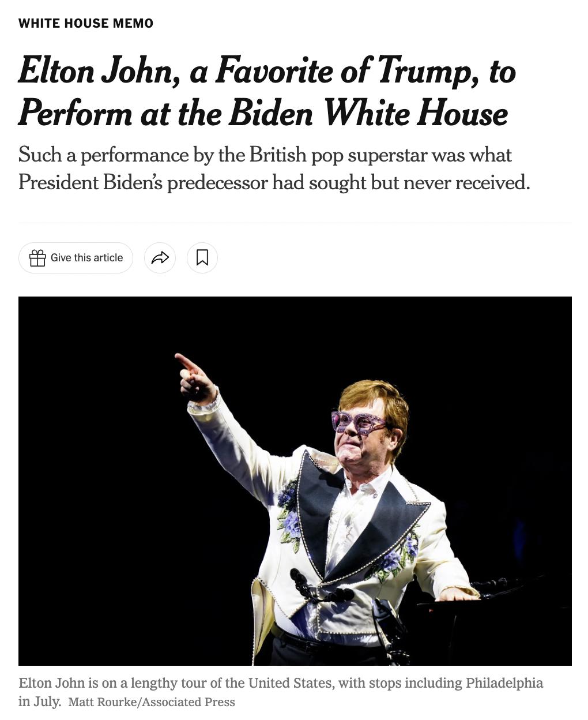Select the WHITE HOUSE MEMO section label
Image resolution: width=588 pixels, height=720 pixels.
(85, 23)
